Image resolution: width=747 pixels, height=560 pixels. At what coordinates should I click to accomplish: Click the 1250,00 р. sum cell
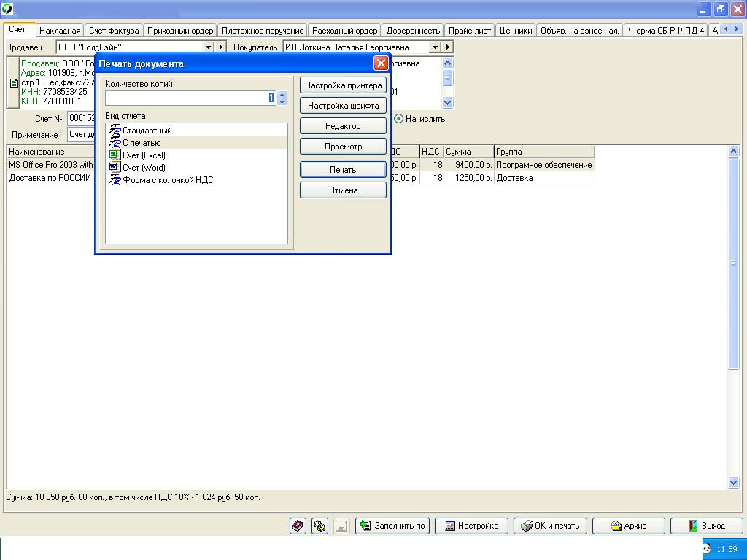[x=469, y=178]
